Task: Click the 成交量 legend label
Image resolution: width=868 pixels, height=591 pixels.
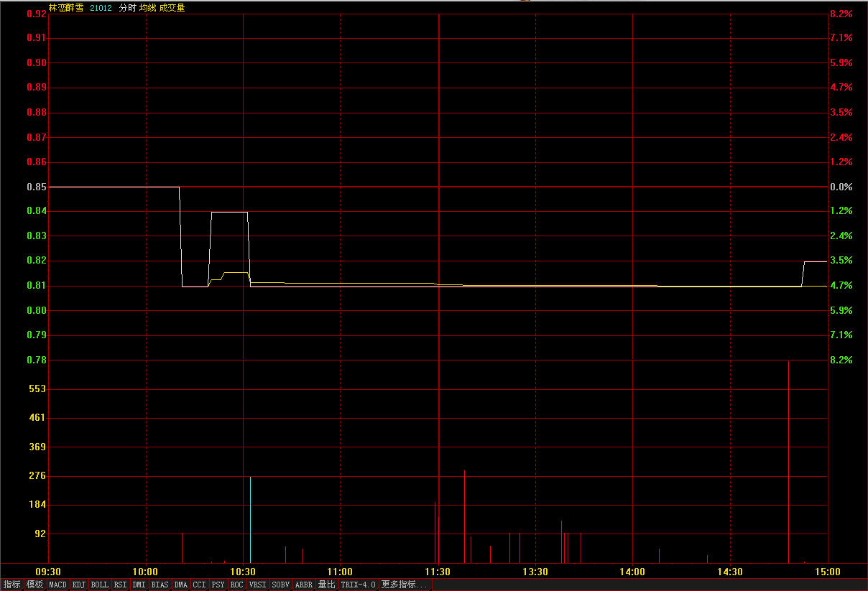Action: click(x=172, y=7)
